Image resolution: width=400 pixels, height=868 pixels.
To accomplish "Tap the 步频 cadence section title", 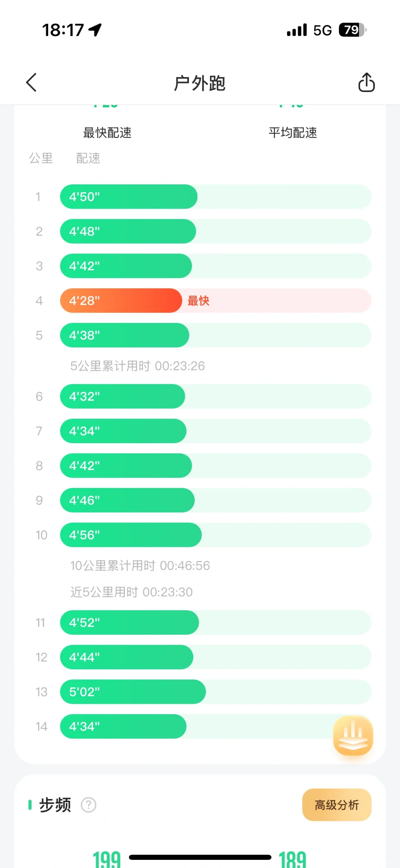I will click(x=55, y=805).
